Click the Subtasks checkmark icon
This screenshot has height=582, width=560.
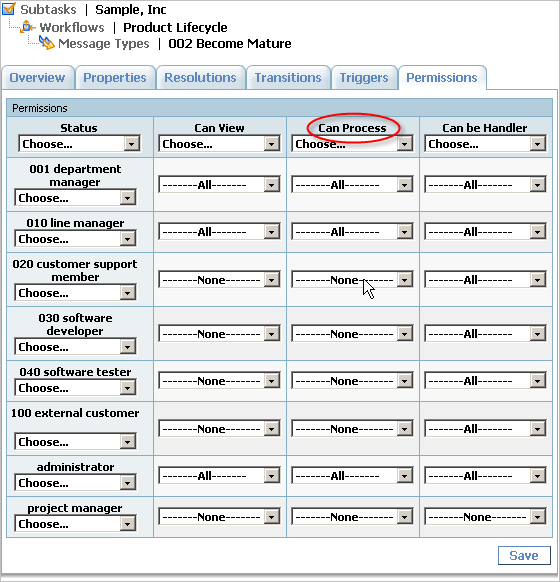point(9,9)
